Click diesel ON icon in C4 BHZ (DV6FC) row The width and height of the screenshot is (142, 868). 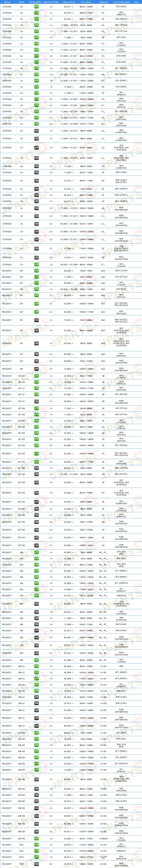[36, 201]
